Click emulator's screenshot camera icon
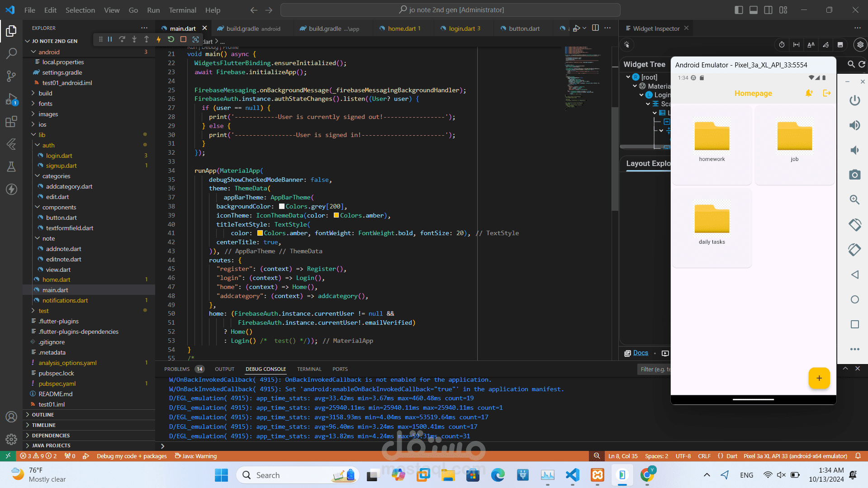 (854, 175)
